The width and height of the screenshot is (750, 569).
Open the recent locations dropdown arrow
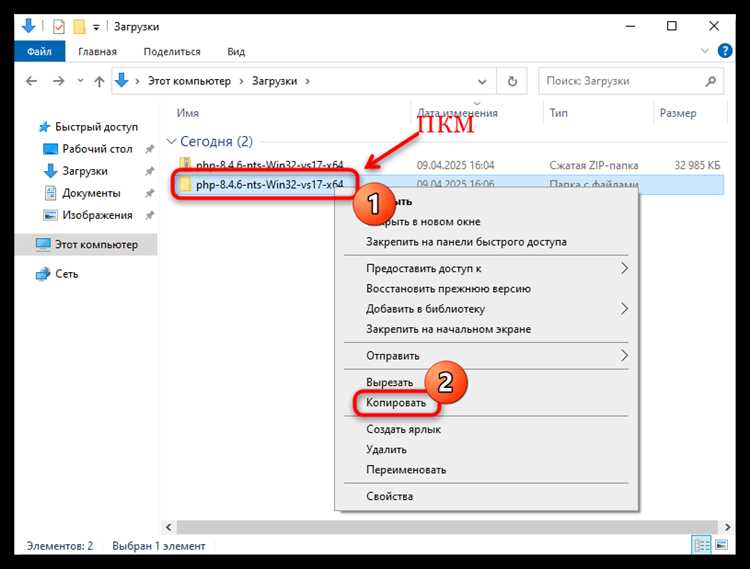80,81
